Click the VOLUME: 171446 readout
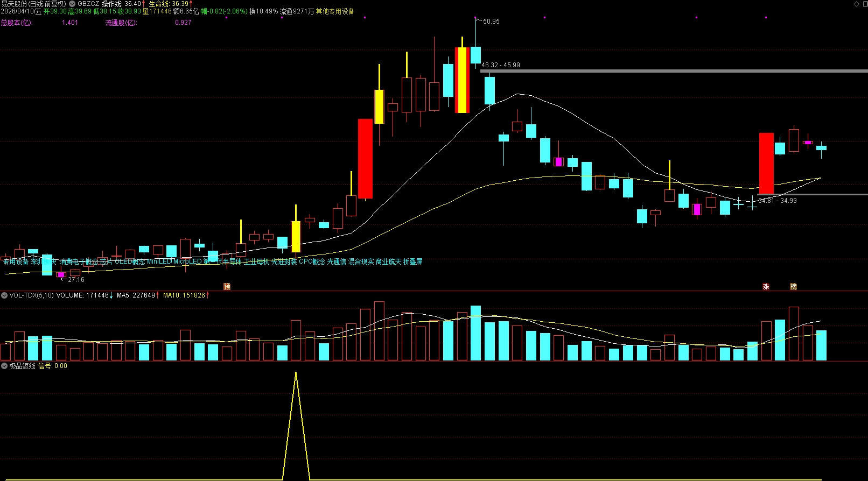Screen dimensions: 868x481 (x=82, y=295)
